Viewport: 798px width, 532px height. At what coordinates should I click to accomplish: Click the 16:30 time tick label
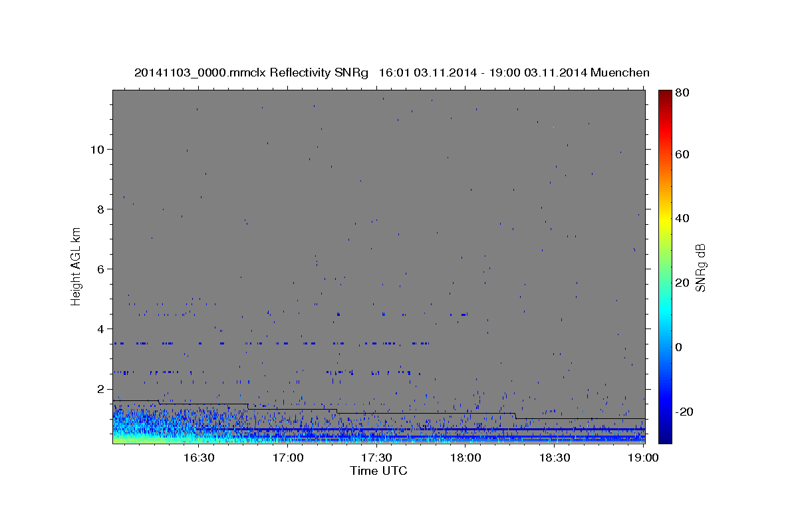(x=198, y=458)
